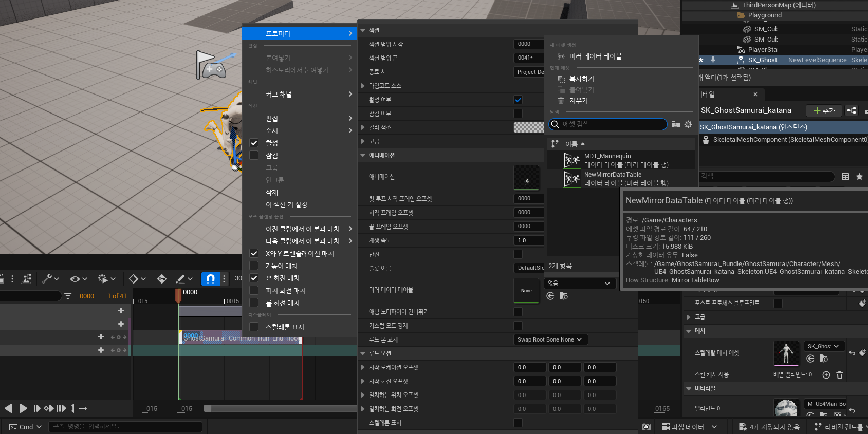Image resolution: width=868 pixels, height=434 pixels.
Task: Enable 피치 회전 매치 checkbox
Action: [254, 291]
